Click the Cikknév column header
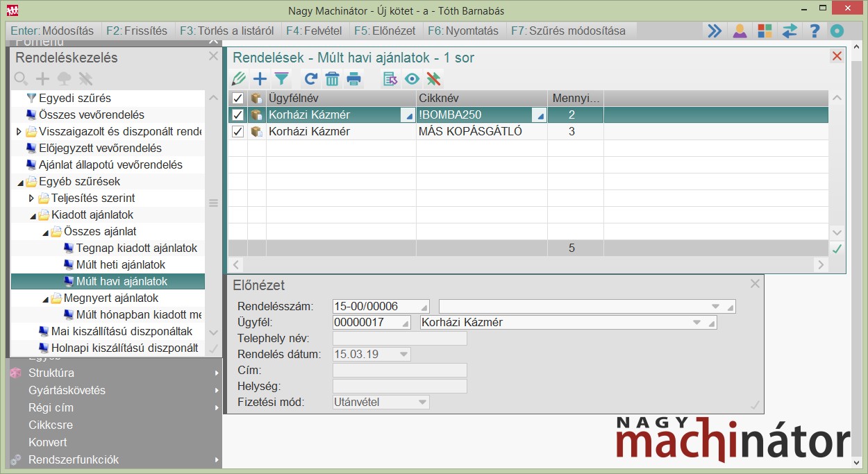 (x=482, y=99)
